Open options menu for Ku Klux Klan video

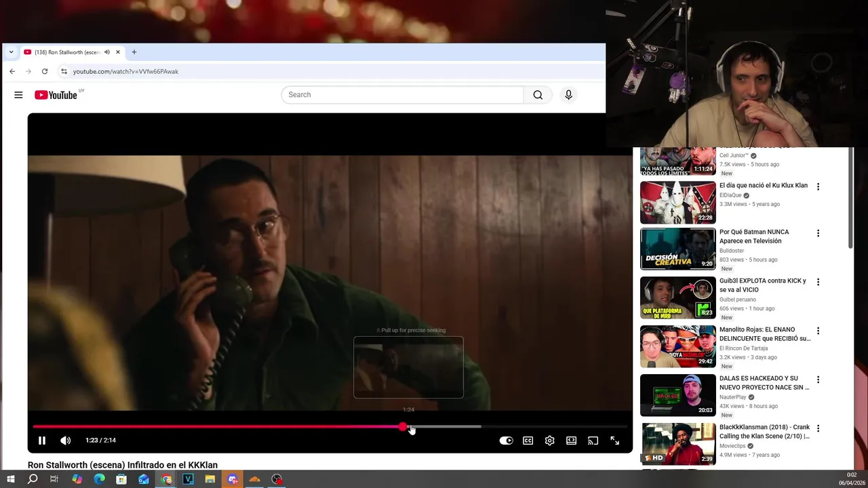point(818,186)
